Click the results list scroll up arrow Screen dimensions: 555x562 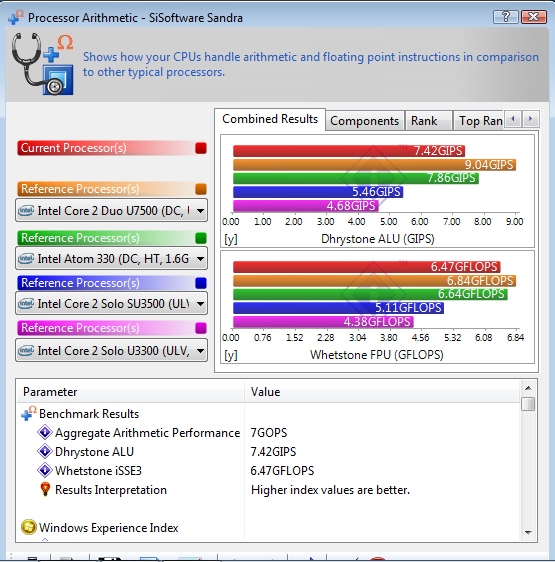(528, 388)
